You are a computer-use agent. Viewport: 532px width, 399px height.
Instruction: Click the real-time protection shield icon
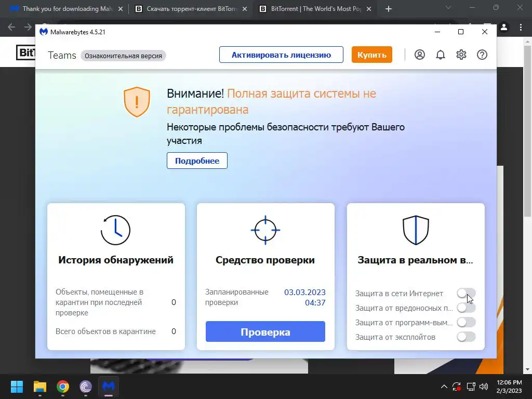pos(416,230)
